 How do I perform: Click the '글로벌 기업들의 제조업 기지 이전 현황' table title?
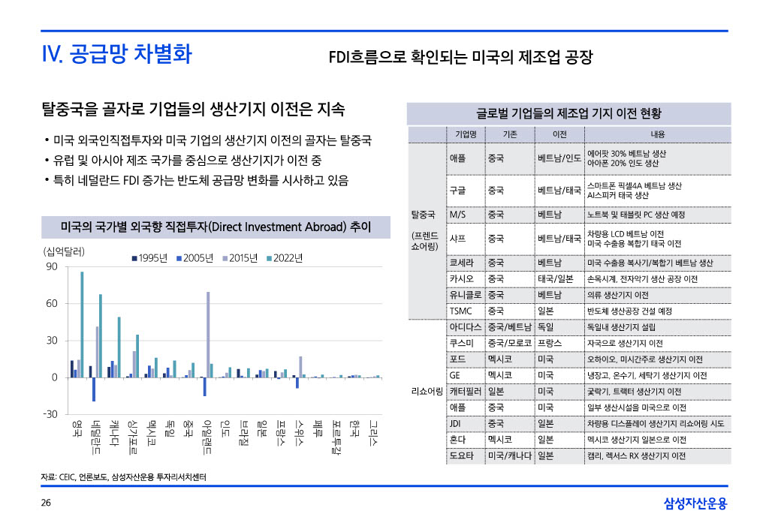[x=568, y=113]
